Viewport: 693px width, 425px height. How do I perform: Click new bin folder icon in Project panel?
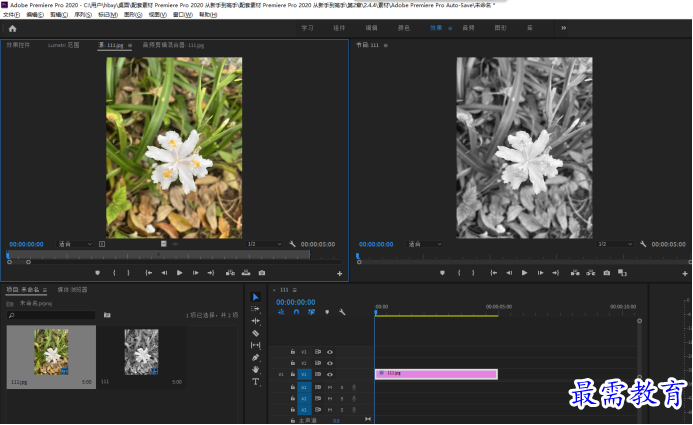click(x=107, y=315)
